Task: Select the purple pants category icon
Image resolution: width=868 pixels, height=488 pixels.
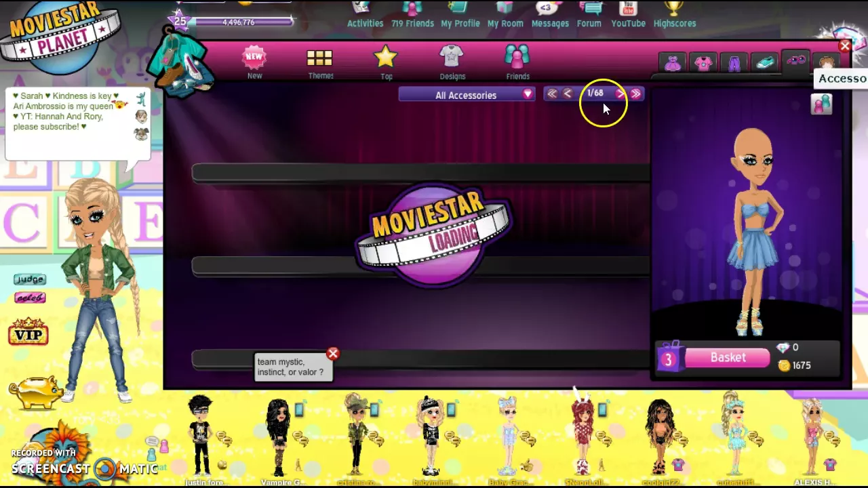Action: click(734, 64)
